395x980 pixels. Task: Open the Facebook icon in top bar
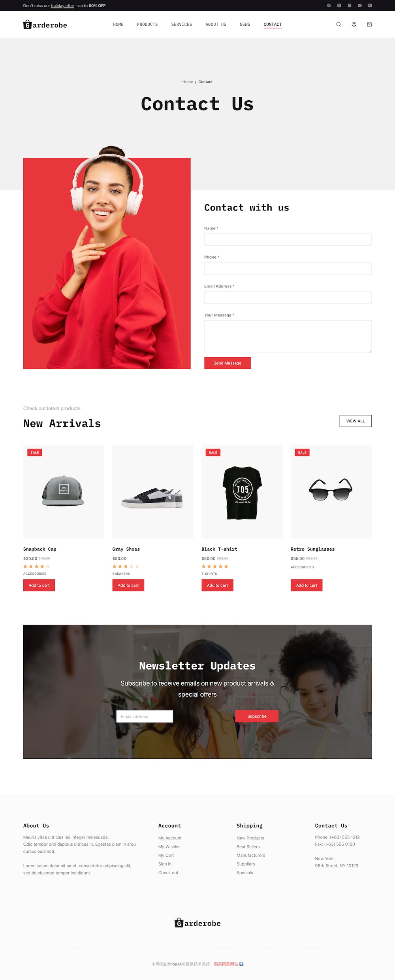[x=329, y=6]
